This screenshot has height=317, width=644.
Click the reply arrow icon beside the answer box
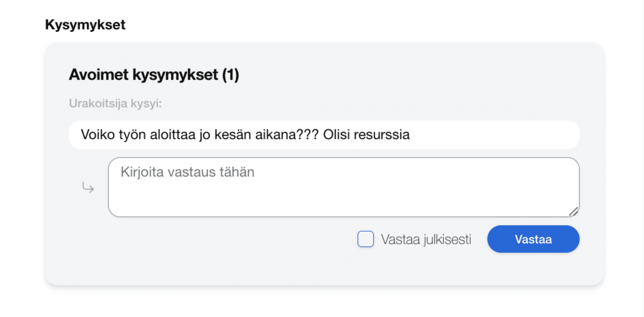[88, 187]
